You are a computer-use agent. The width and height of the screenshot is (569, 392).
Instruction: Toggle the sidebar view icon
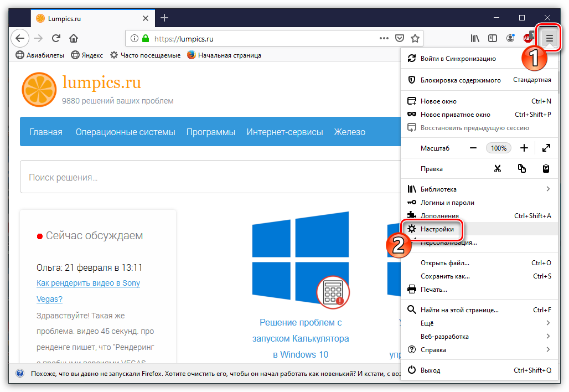[493, 38]
